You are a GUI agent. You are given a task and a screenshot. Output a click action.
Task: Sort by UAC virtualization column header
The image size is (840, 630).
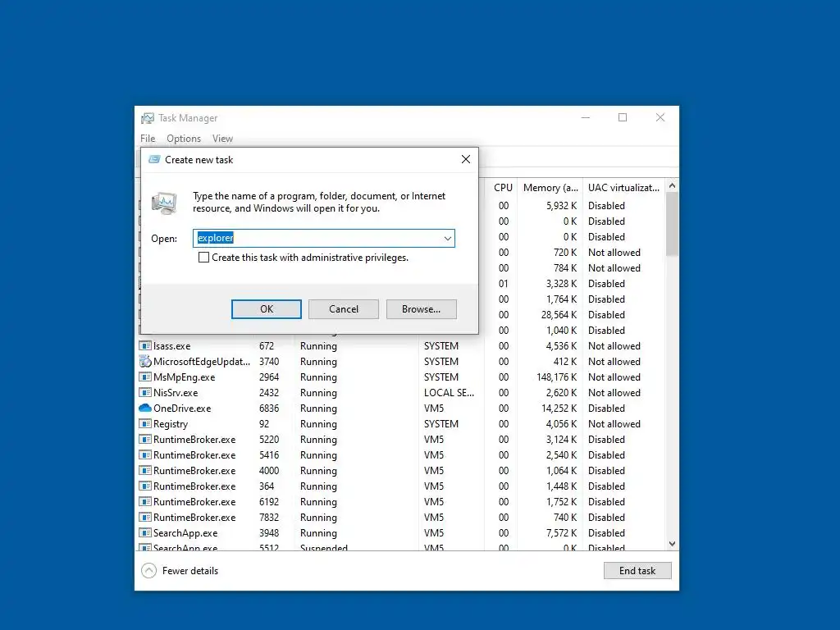click(x=623, y=188)
